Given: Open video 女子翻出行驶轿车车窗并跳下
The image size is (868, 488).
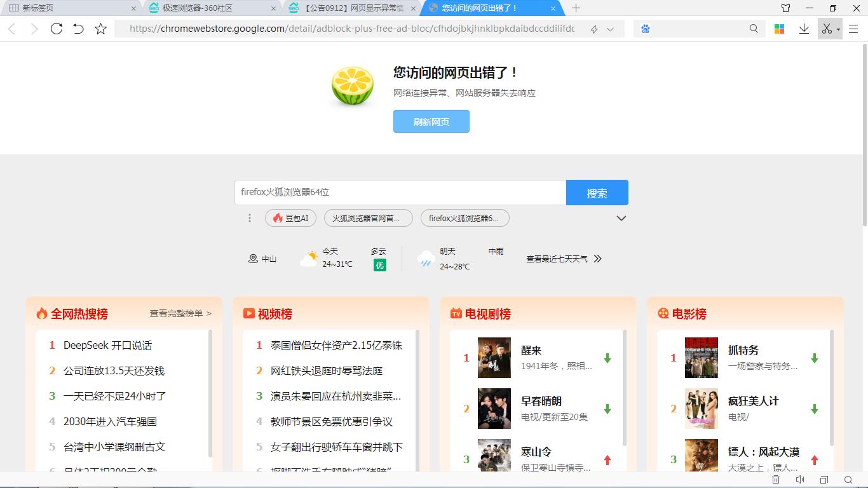Looking at the screenshot, I should tap(337, 447).
